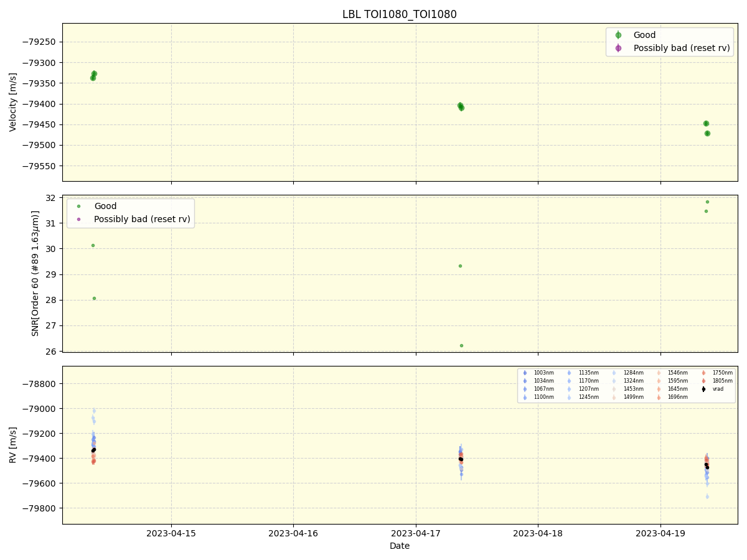Click the pale blue RV outlier near -79700
Viewport: 747px width, 560px height.
[707, 496]
